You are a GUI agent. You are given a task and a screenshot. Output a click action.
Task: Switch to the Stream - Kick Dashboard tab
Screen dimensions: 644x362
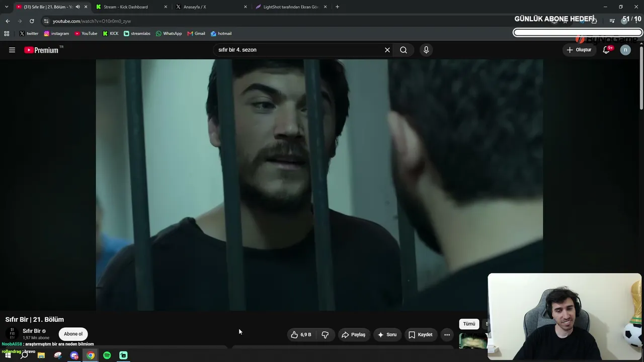pyautogui.click(x=126, y=7)
